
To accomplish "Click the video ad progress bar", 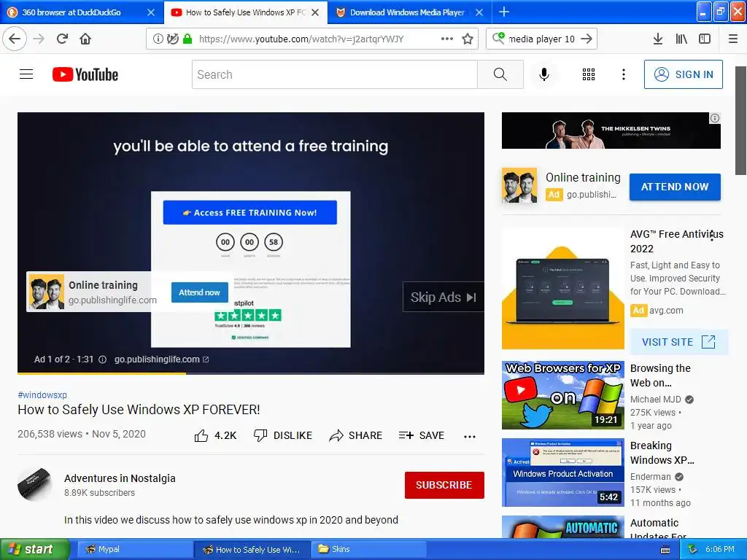I will point(251,373).
